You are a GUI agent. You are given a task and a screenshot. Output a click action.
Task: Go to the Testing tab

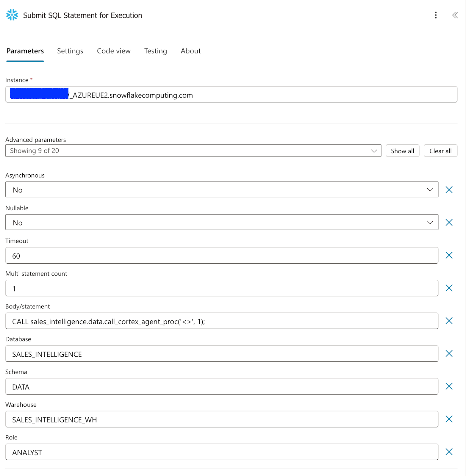pyautogui.click(x=155, y=51)
